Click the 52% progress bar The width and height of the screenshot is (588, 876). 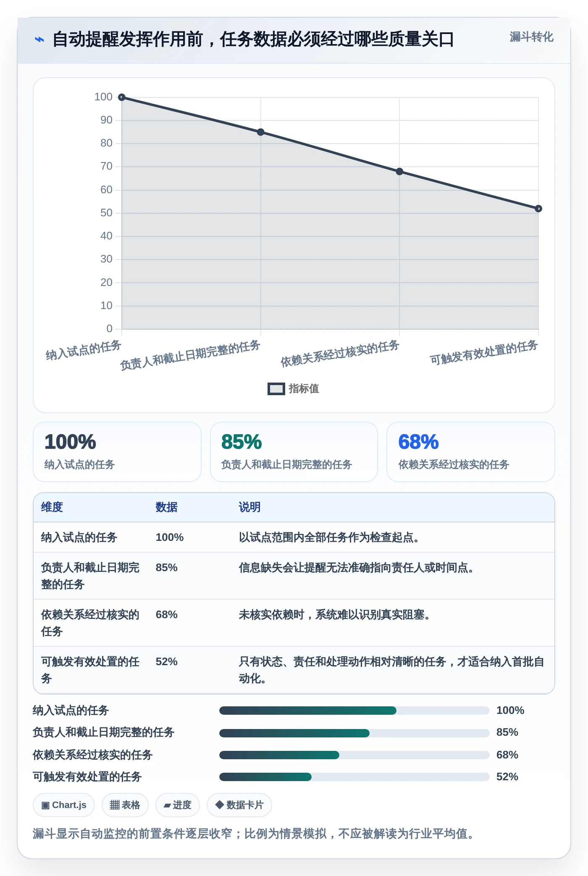coord(354,777)
